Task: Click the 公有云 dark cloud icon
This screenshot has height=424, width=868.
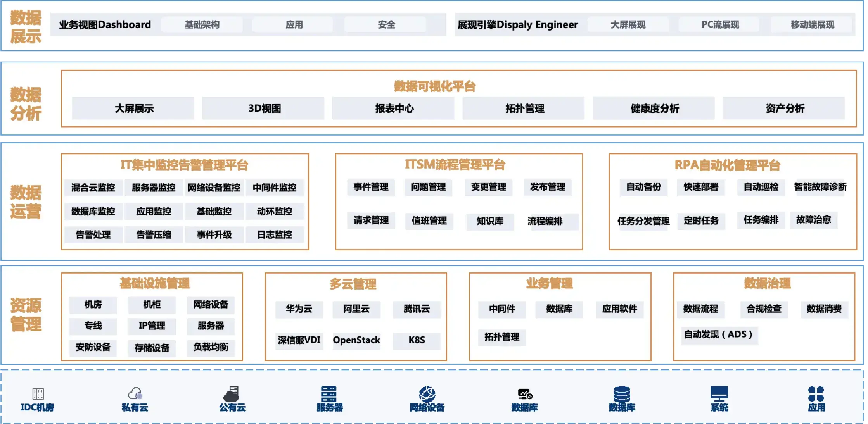Action: pyautogui.click(x=232, y=394)
